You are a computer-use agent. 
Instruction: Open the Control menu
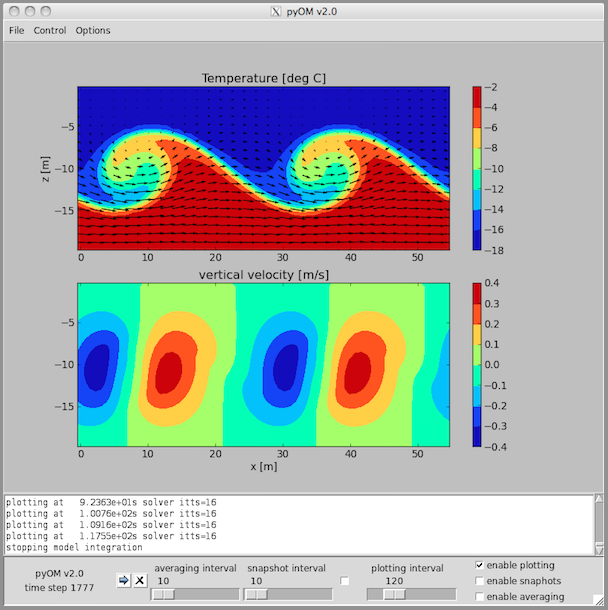pyautogui.click(x=50, y=30)
